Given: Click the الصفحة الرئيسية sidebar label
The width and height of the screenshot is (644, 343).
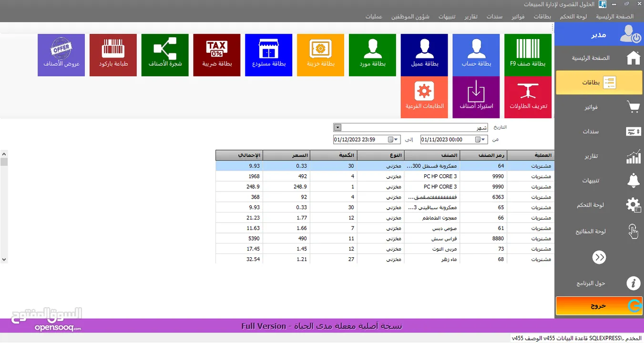Looking at the screenshot, I should click(x=591, y=58).
